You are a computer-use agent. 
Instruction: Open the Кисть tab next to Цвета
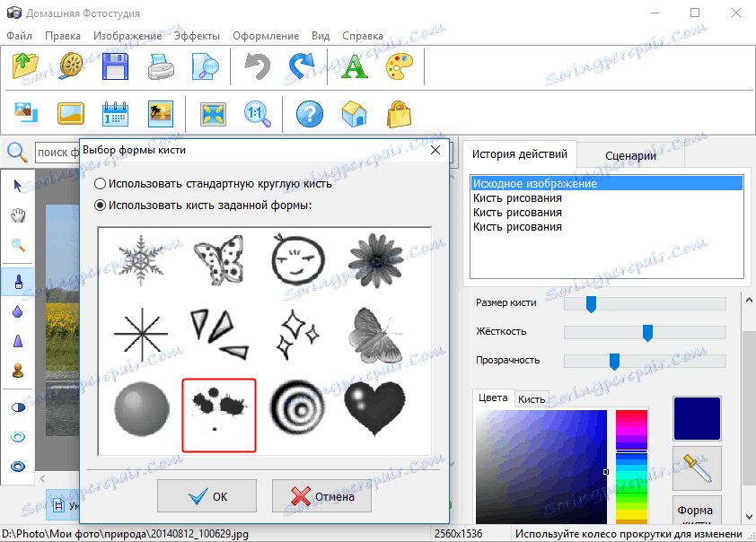(532, 399)
